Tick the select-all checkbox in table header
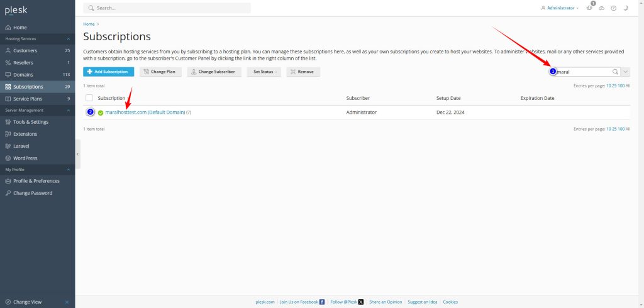 point(89,98)
